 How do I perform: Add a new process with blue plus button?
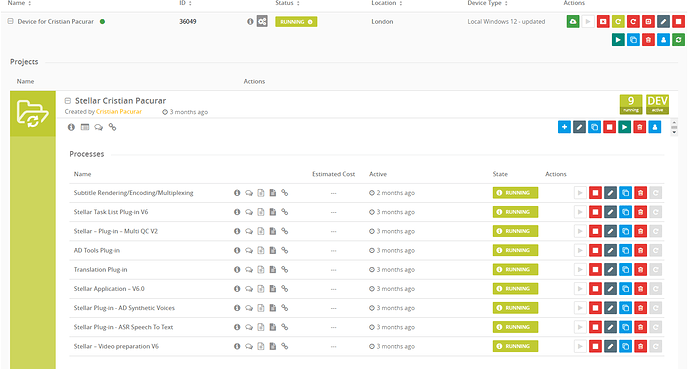pyautogui.click(x=564, y=127)
